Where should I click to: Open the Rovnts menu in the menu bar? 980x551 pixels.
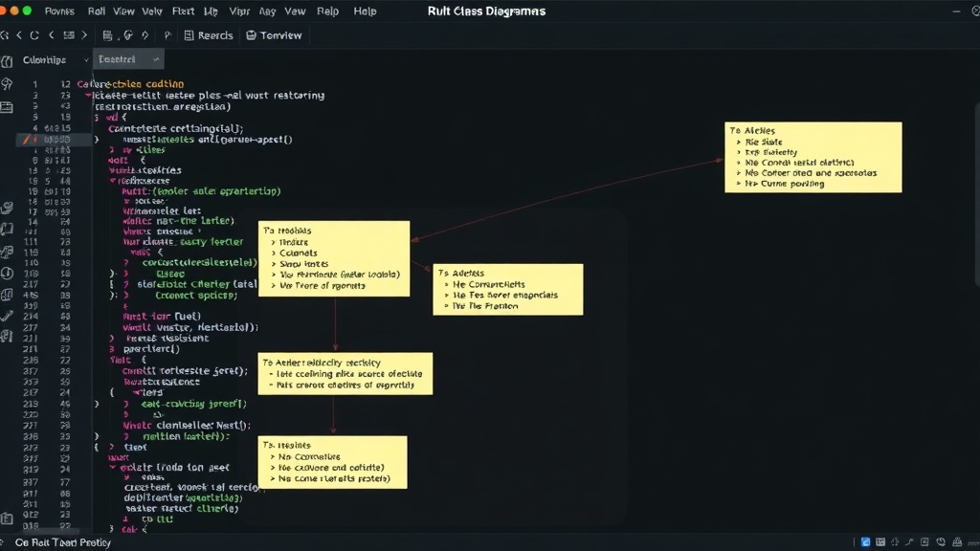pyautogui.click(x=59, y=11)
